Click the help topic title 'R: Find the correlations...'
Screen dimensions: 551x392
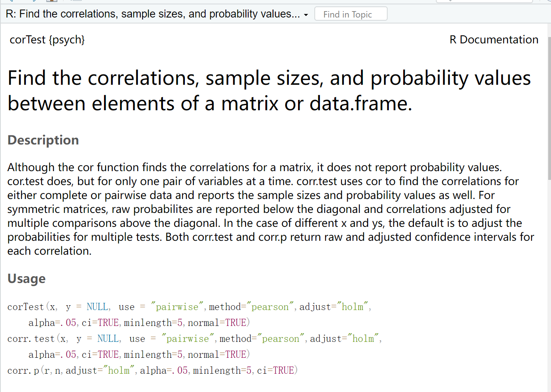[153, 14]
